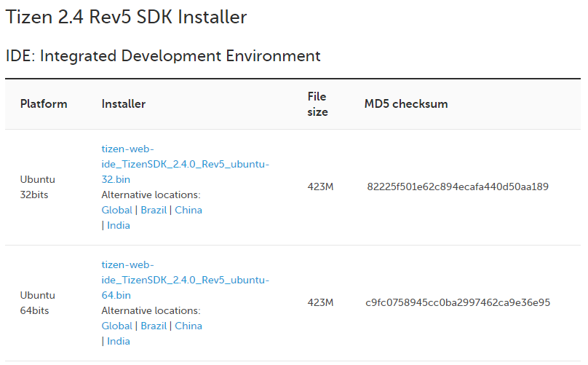Open the China mirror for Ubuntu 64bits
The height and width of the screenshot is (365, 588).
[x=188, y=326]
